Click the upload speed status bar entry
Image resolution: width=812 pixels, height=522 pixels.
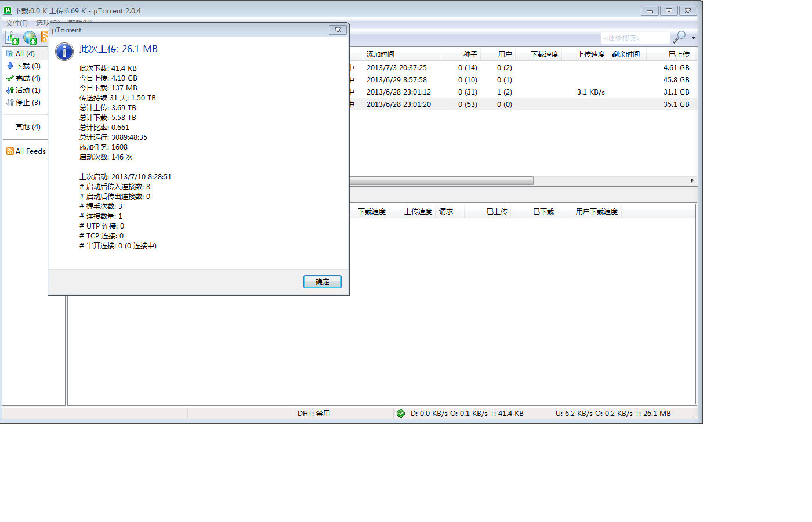pyautogui.click(x=613, y=414)
